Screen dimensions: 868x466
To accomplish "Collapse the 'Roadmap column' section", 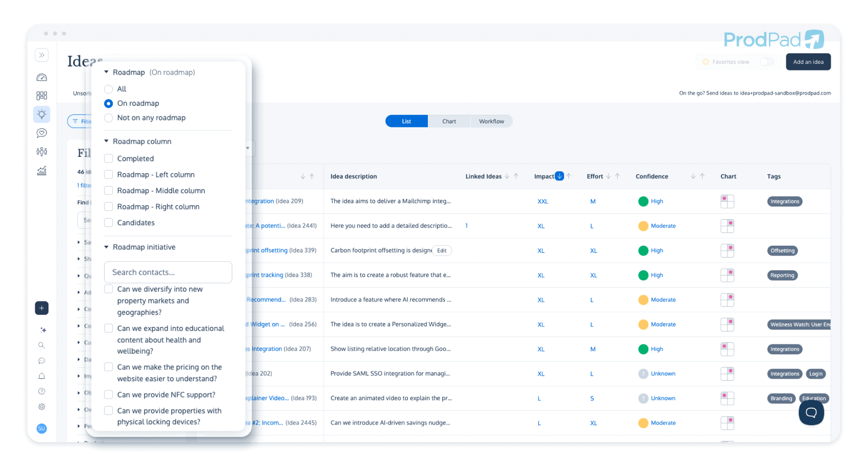I will (x=106, y=141).
